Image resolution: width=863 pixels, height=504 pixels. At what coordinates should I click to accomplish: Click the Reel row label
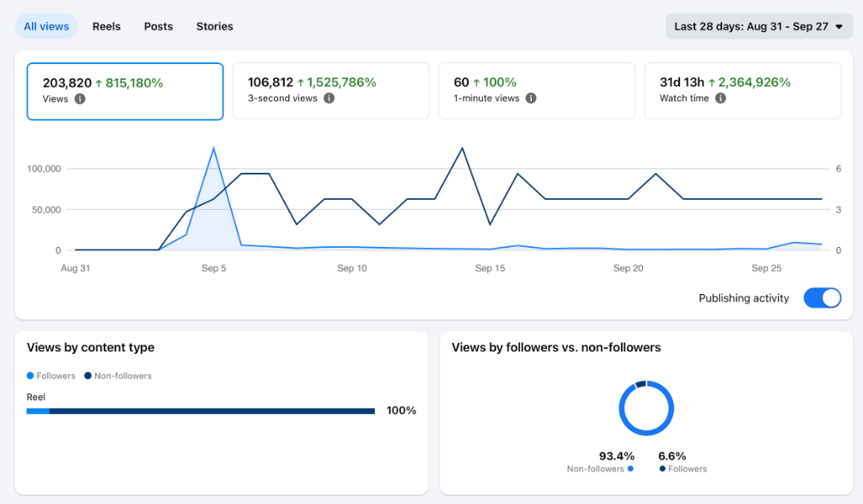click(x=35, y=397)
